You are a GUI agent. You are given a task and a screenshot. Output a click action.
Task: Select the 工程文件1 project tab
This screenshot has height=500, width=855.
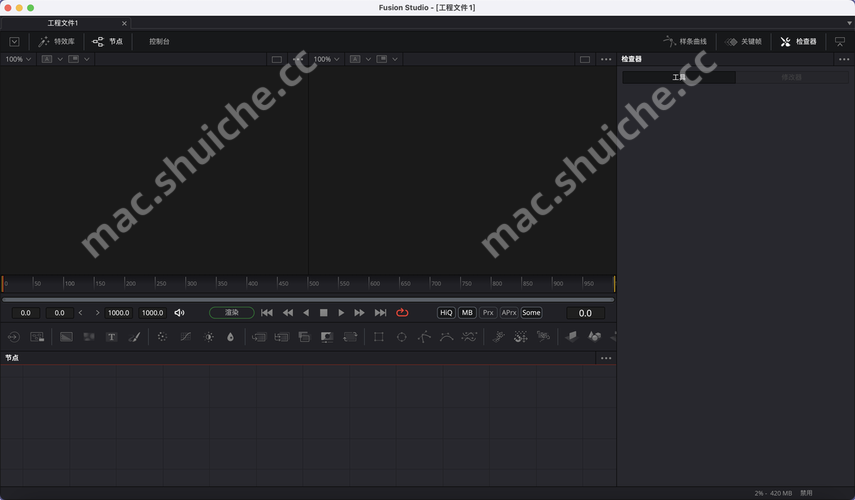(x=63, y=23)
